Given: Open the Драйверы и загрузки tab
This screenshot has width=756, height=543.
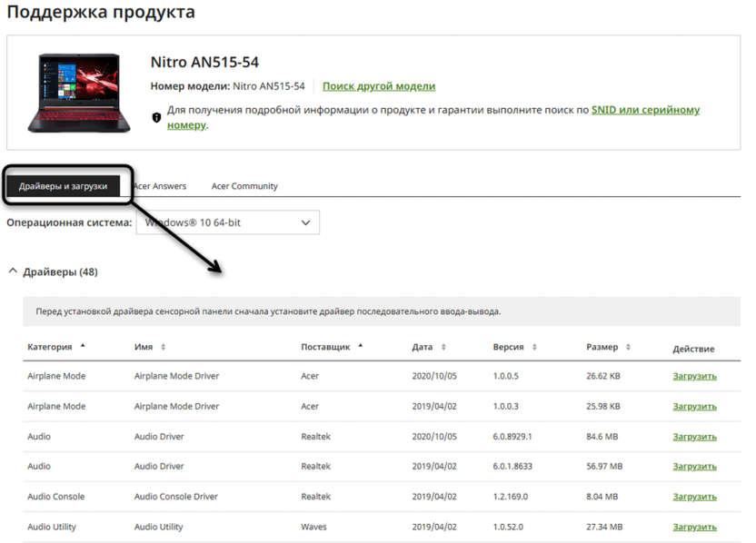Looking at the screenshot, I should tap(64, 186).
